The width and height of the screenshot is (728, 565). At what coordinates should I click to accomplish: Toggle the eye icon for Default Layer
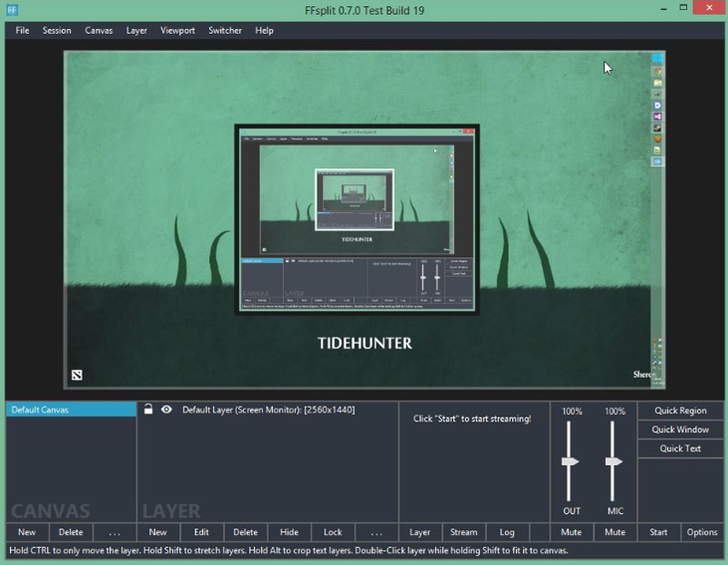coord(167,409)
